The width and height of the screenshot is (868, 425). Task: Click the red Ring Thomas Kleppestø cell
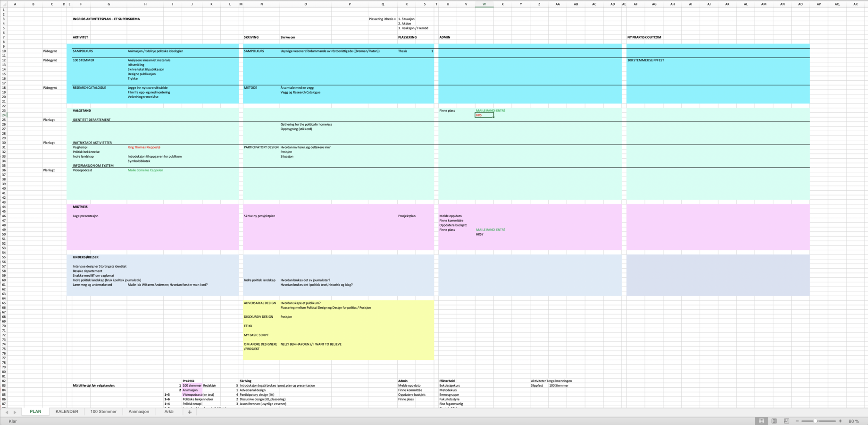(x=144, y=147)
